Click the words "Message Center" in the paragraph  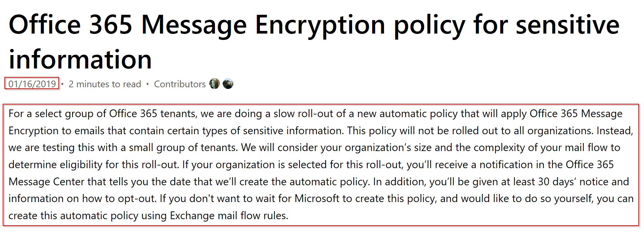(x=46, y=182)
